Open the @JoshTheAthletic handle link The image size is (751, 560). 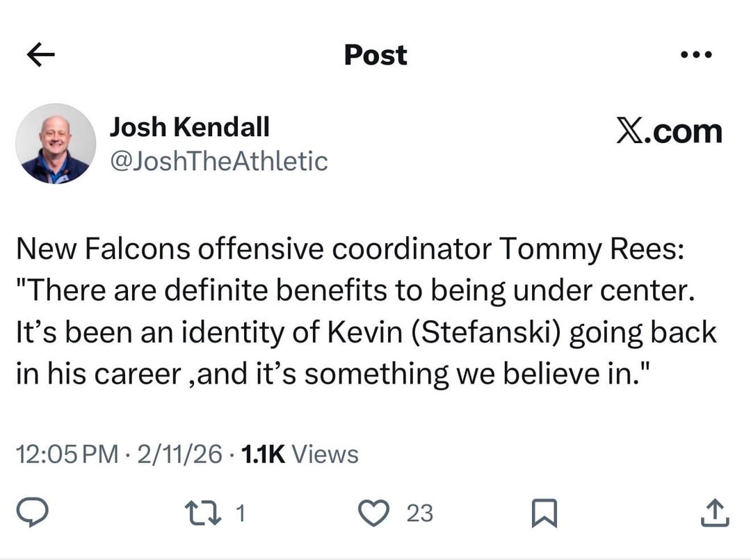click(x=218, y=161)
